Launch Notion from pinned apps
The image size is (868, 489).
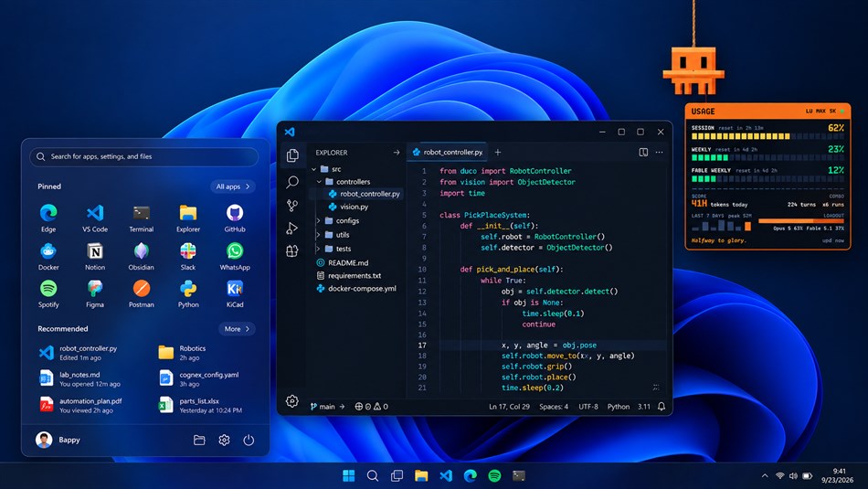95,256
